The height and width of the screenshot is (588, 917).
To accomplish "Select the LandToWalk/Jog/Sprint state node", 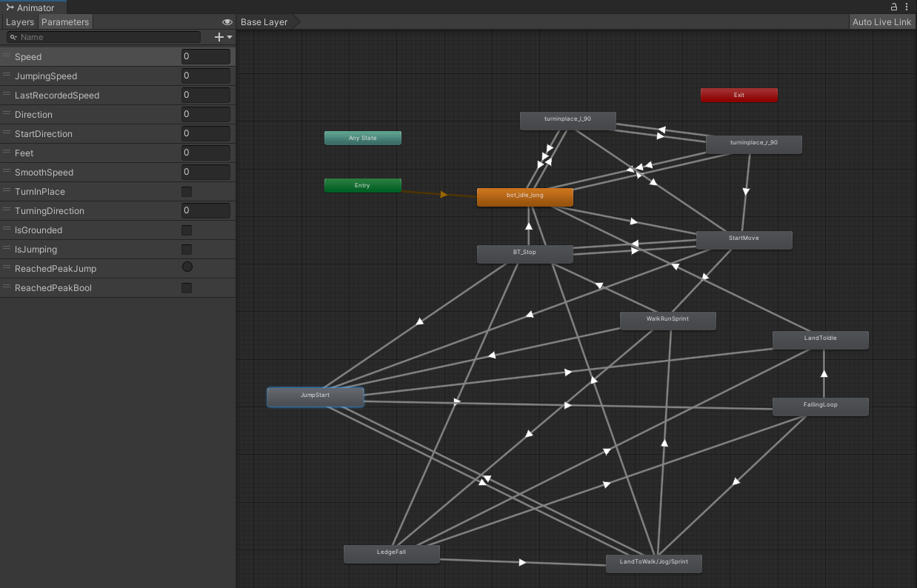I will (x=654, y=564).
